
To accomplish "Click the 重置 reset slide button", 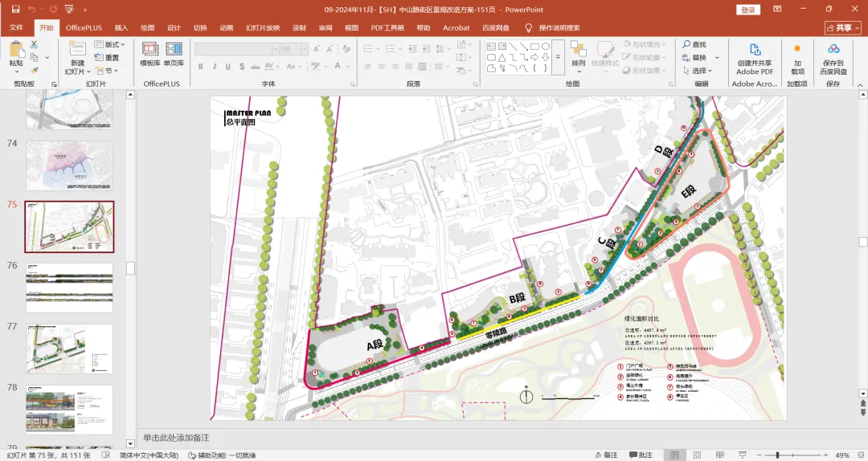I will (107, 58).
